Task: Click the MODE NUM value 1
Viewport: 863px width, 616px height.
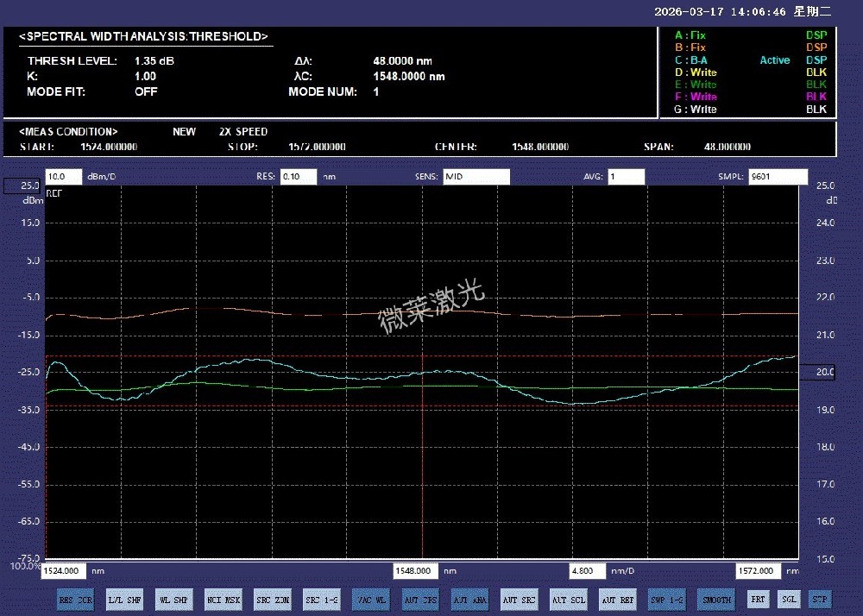Action: click(x=376, y=91)
